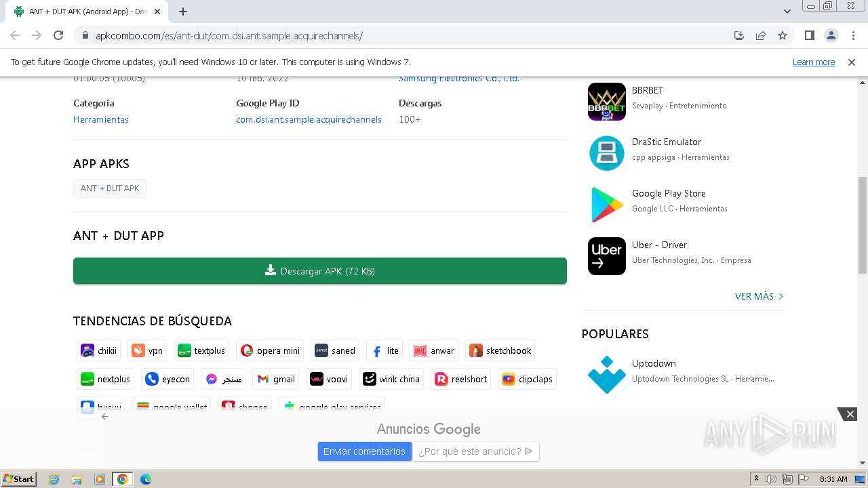The image size is (868, 488).
Task: Select the Messenger Arabic trending tag
Action: point(223,379)
